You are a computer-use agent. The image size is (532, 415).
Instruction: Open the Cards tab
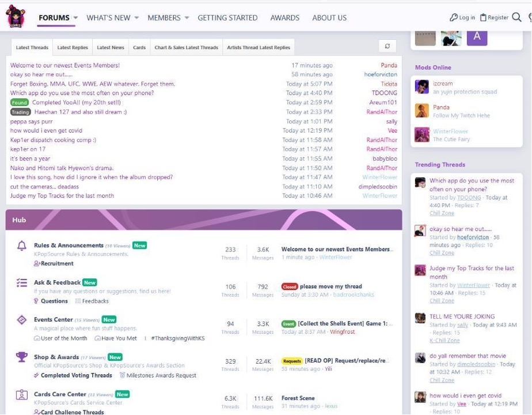point(139,47)
